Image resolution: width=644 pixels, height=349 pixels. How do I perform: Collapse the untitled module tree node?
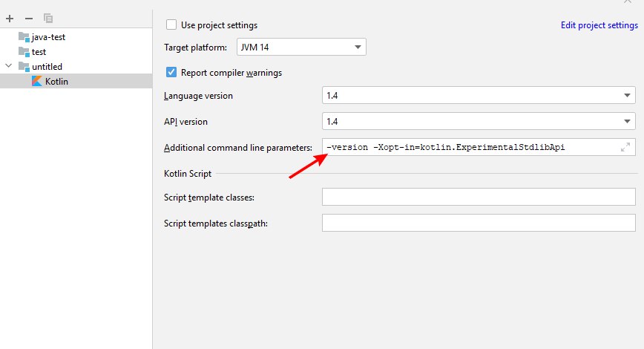(x=9, y=66)
